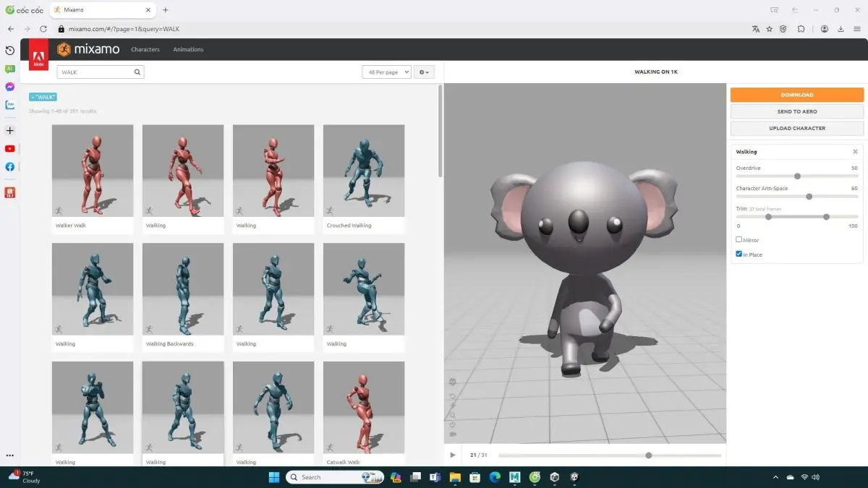This screenshot has width=868, height=488.
Task: Uncheck the In Place checkbox
Action: click(x=739, y=254)
